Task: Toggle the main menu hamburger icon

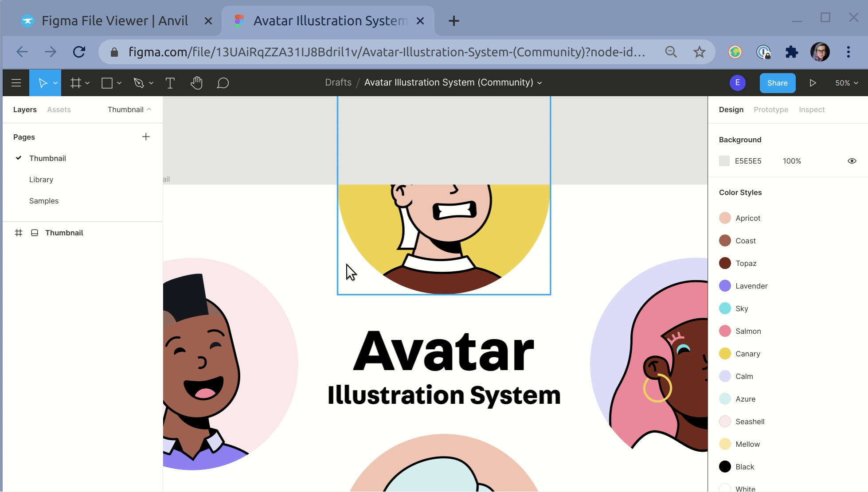Action: coord(16,83)
